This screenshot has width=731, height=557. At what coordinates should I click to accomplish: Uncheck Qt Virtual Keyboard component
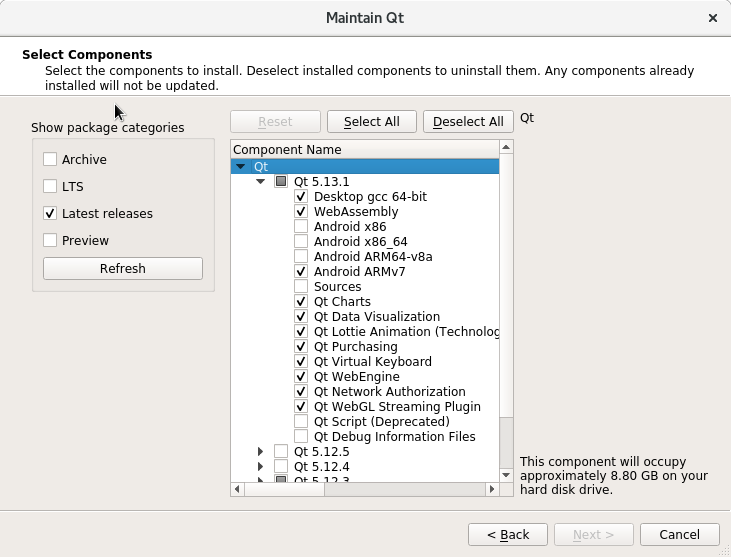301,361
